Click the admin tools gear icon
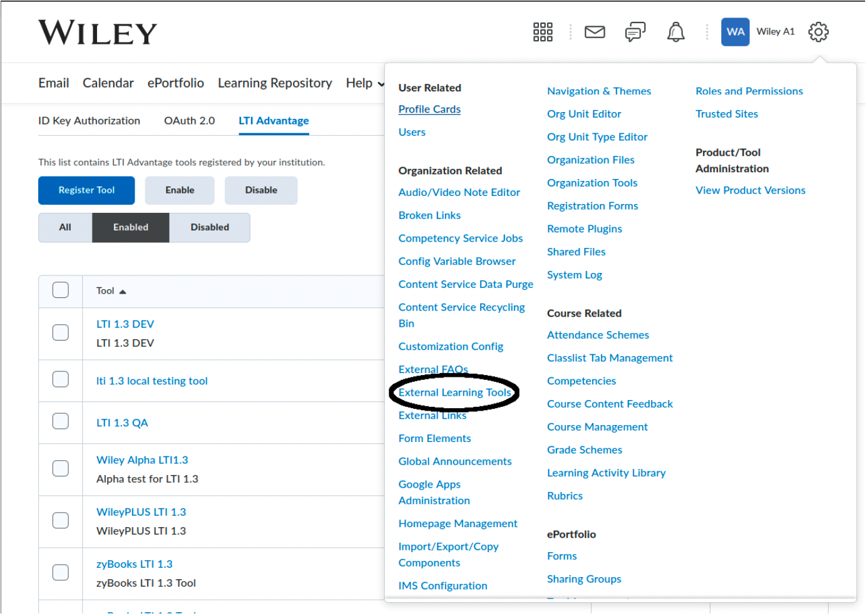 818,32
